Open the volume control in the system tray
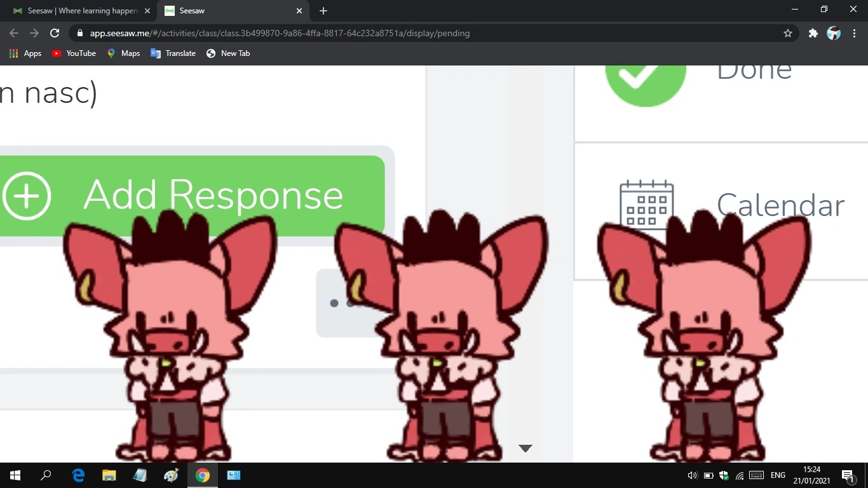Image resolution: width=868 pixels, height=488 pixels. point(692,475)
